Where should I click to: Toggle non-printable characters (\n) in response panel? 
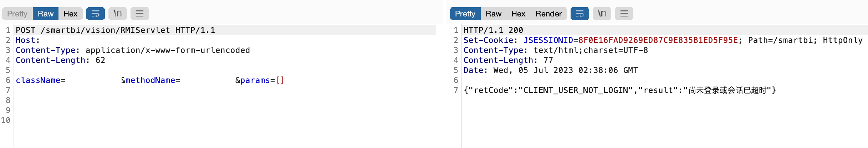click(602, 14)
